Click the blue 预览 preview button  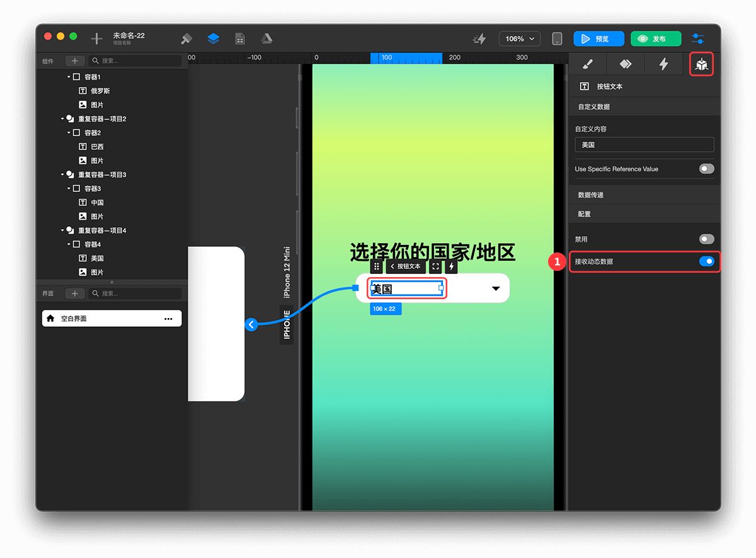pos(598,39)
